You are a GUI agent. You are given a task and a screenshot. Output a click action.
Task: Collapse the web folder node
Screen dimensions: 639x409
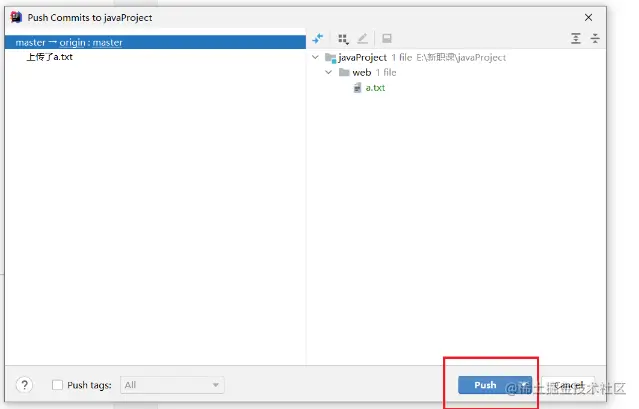pyautogui.click(x=329, y=72)
